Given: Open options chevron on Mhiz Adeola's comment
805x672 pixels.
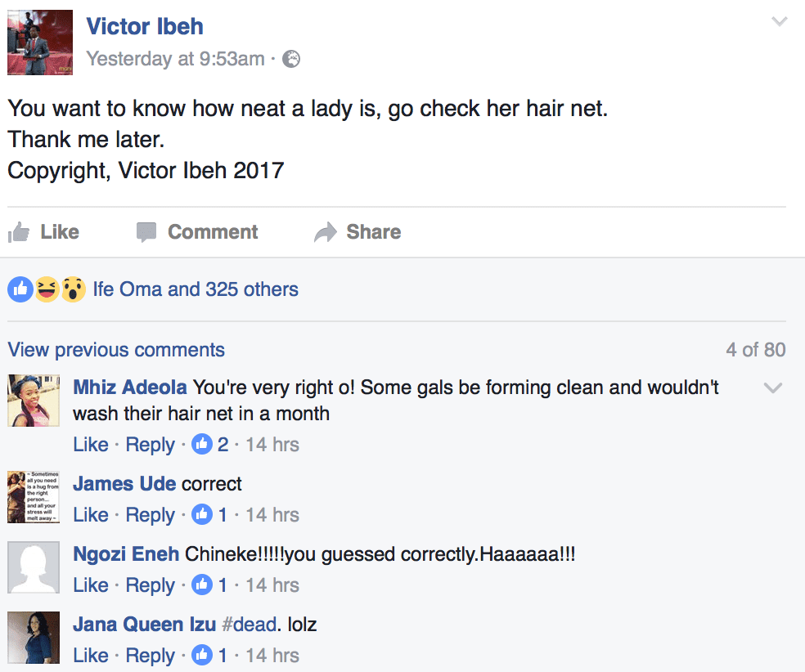Looking at the screenshot, I should 772,388.
